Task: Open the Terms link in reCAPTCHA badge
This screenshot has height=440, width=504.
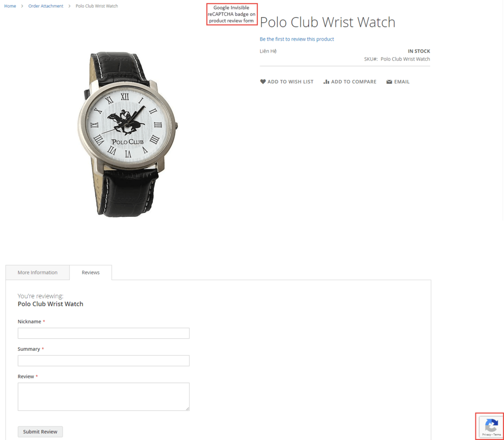Action: click(x=497, y=434)
